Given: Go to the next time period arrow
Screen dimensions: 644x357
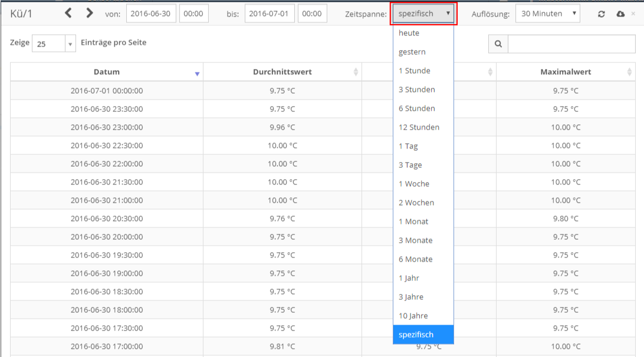Looking at the screenshot, I should (x=89, y=13).
